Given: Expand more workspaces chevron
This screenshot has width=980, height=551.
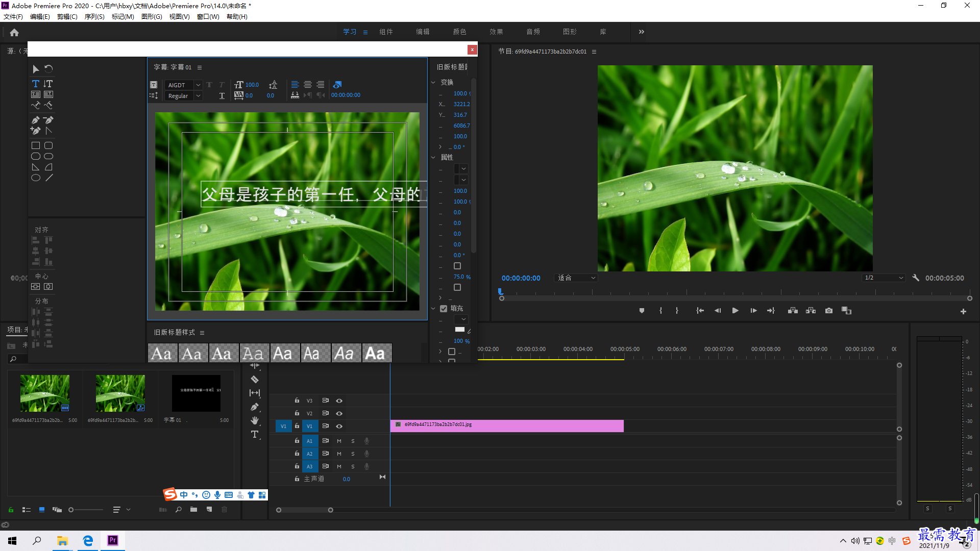Looking at the screenshot, I should 642,32.
